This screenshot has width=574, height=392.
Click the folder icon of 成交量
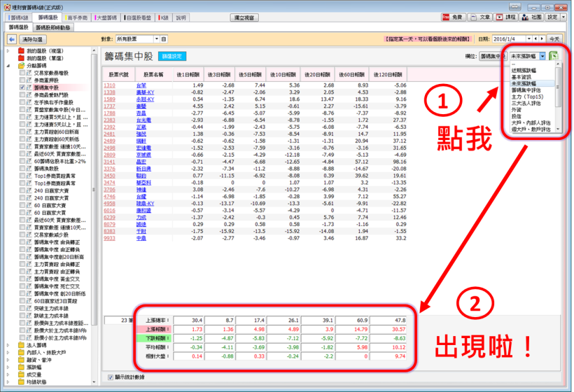click(21, 374)
